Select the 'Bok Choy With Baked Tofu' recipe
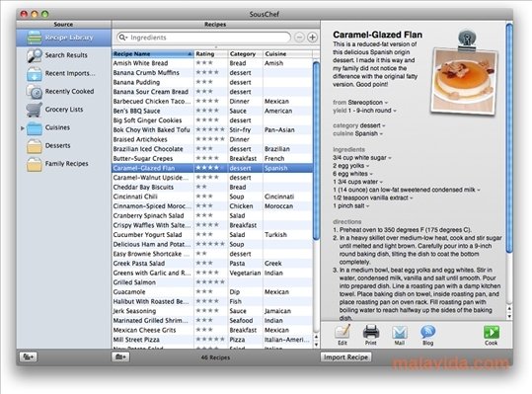Viewport: 532px width, 394px height. tap(151, 130)
